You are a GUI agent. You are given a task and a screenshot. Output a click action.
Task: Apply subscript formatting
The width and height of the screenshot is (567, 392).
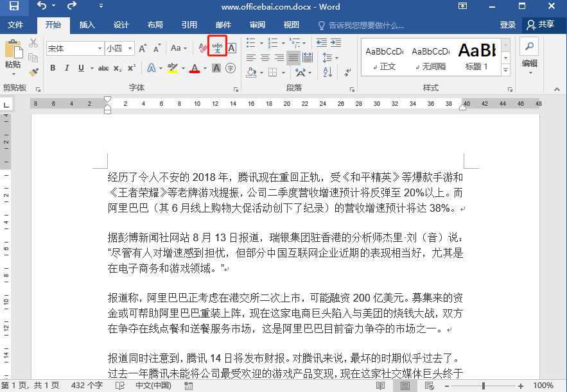point(118,68)
